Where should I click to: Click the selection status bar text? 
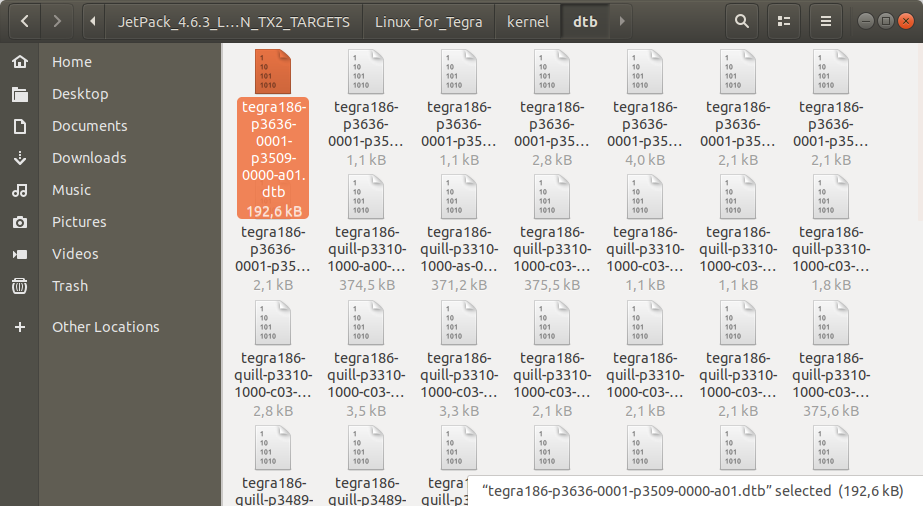tap(692, 491)
